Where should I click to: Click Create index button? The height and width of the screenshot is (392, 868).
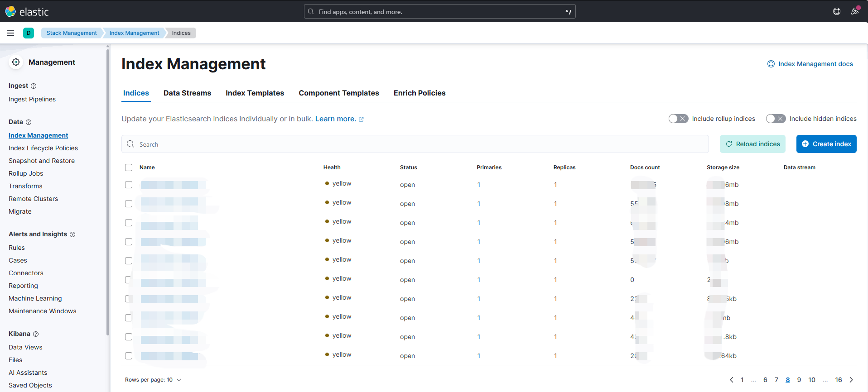[x=826, y=144]
